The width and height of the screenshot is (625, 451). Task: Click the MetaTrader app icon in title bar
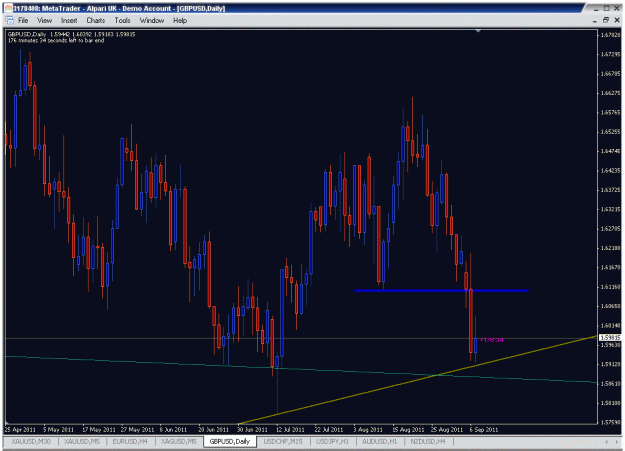pos(8,8)
